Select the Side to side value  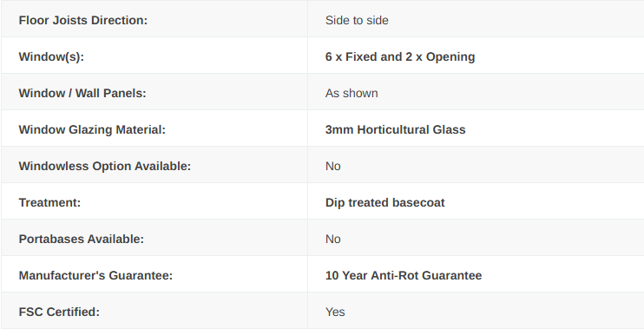coord(357,20)
